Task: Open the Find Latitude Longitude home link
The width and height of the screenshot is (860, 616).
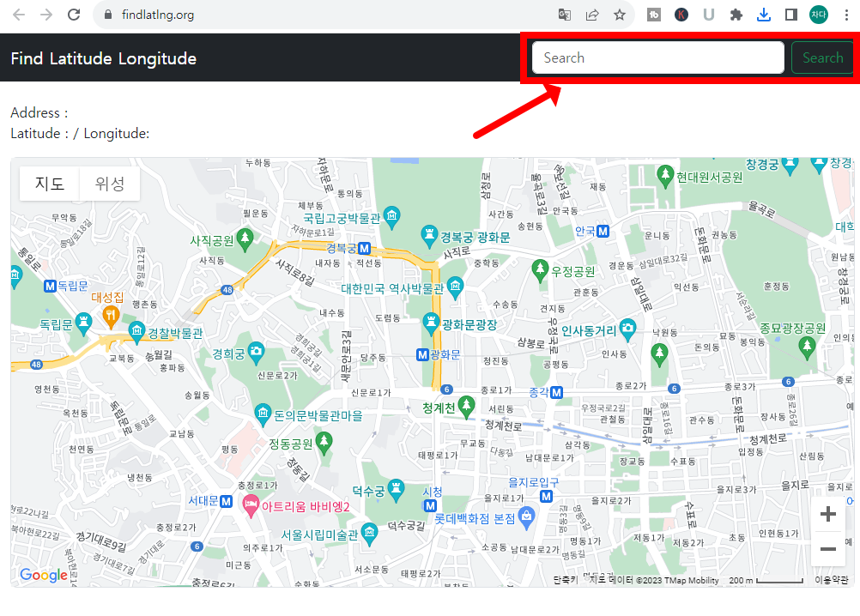Action: click(104, 58)
